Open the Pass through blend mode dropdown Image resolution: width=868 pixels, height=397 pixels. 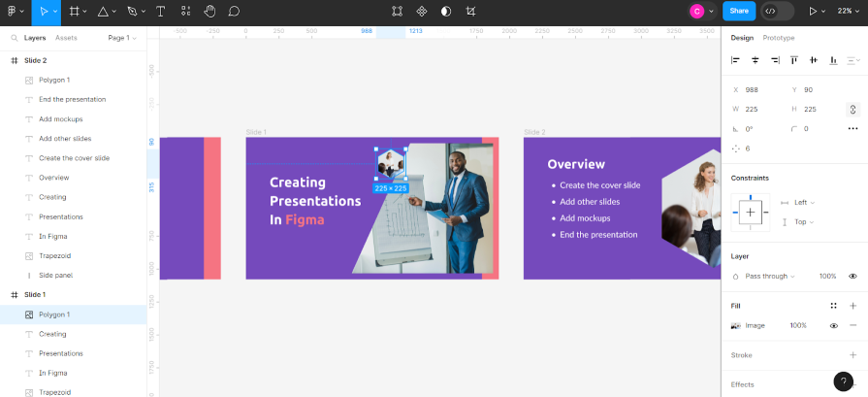click(x=769, y=276)
